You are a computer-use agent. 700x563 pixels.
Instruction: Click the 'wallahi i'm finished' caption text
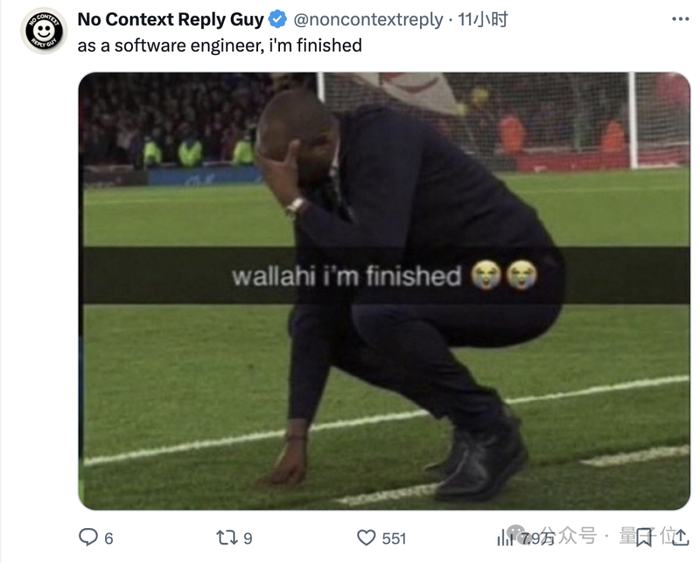tap(346, 276)
